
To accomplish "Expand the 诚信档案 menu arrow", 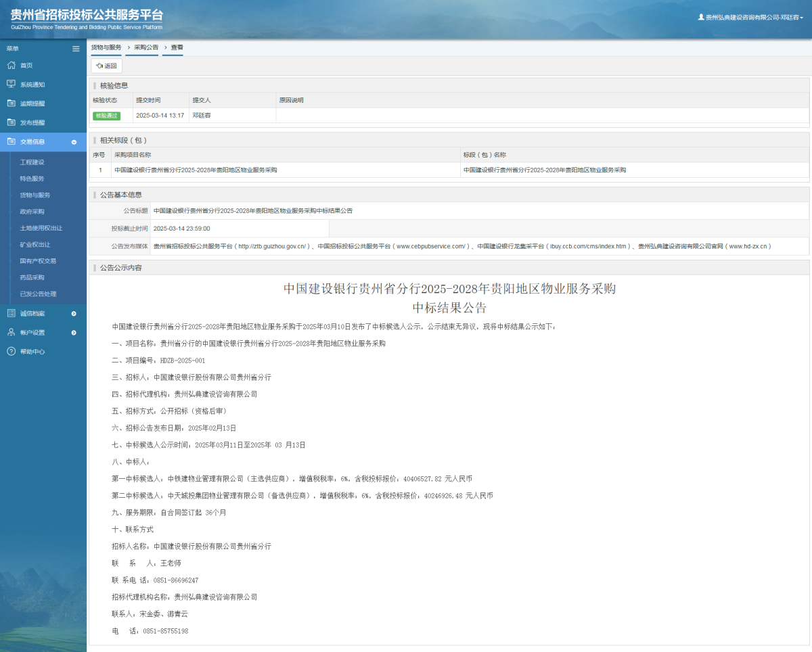I will pyautogui.click(x=74, y=313).
